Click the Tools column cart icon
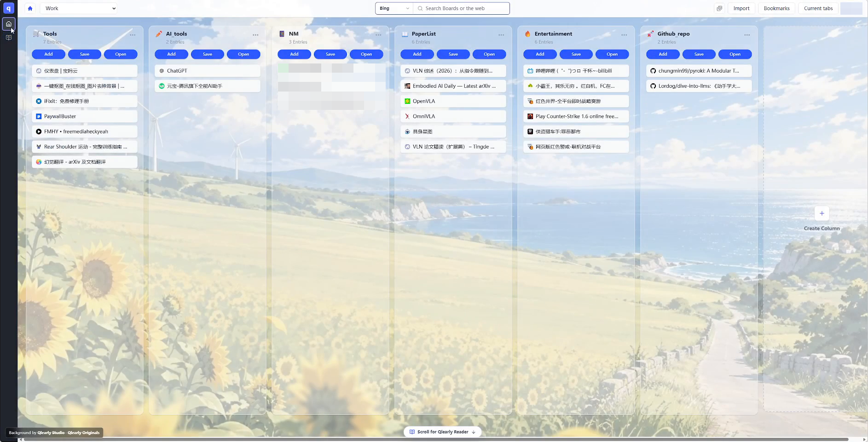Viewport: 868px width, 442px height. pos(36,34)
